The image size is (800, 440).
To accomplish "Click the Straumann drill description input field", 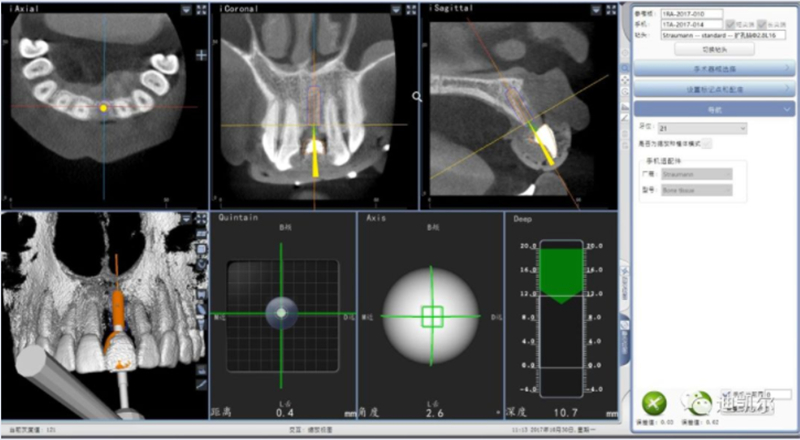I will coord(722,34).
